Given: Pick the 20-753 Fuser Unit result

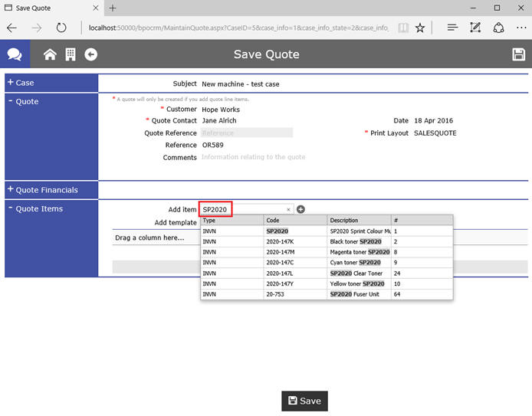Looking at the screenshot, I should click(x=326, y=294).
